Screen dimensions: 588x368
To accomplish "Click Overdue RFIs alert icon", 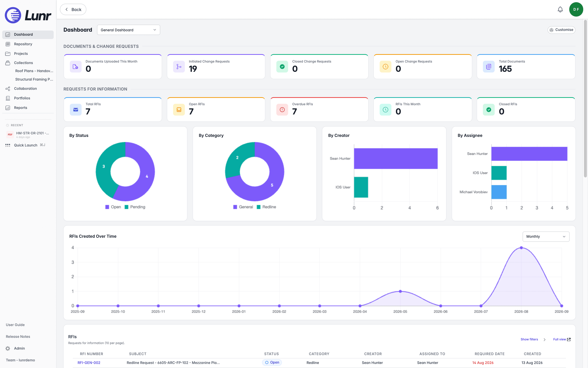I will (x=282, y=109).
